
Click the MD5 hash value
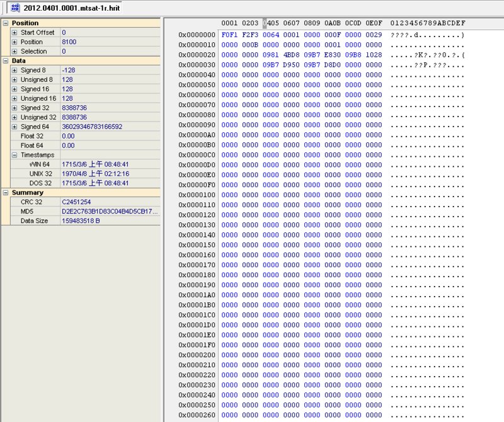110,211
